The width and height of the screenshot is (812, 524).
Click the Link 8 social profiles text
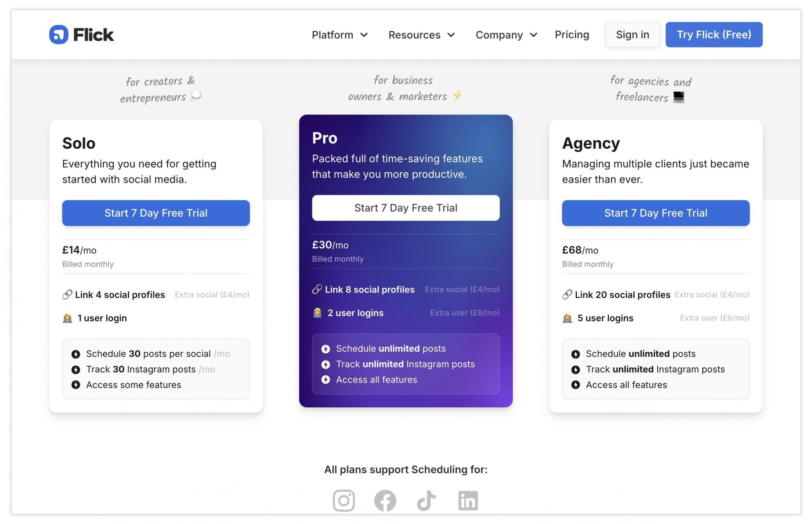pyautogui.click(x=369, y=290)
